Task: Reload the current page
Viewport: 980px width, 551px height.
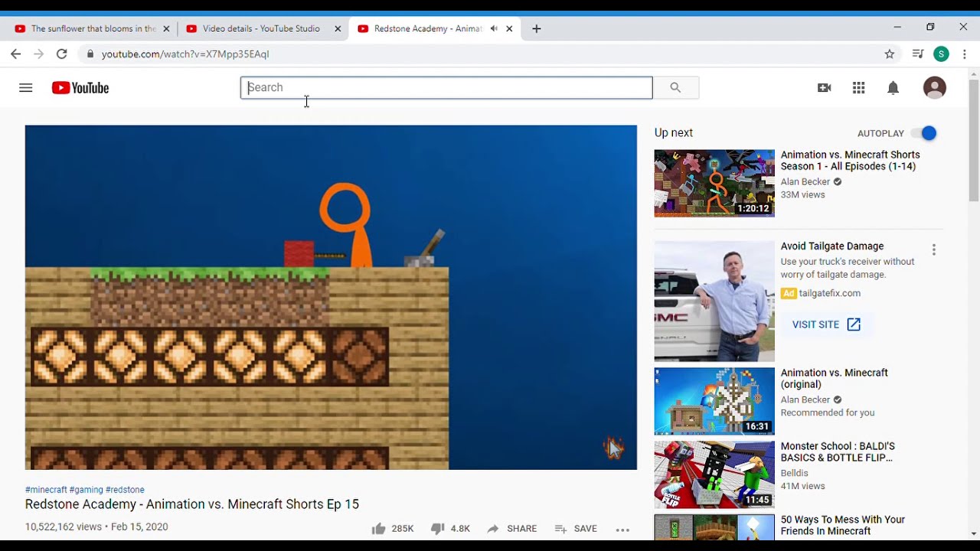Action: click(x=62, y=54)
